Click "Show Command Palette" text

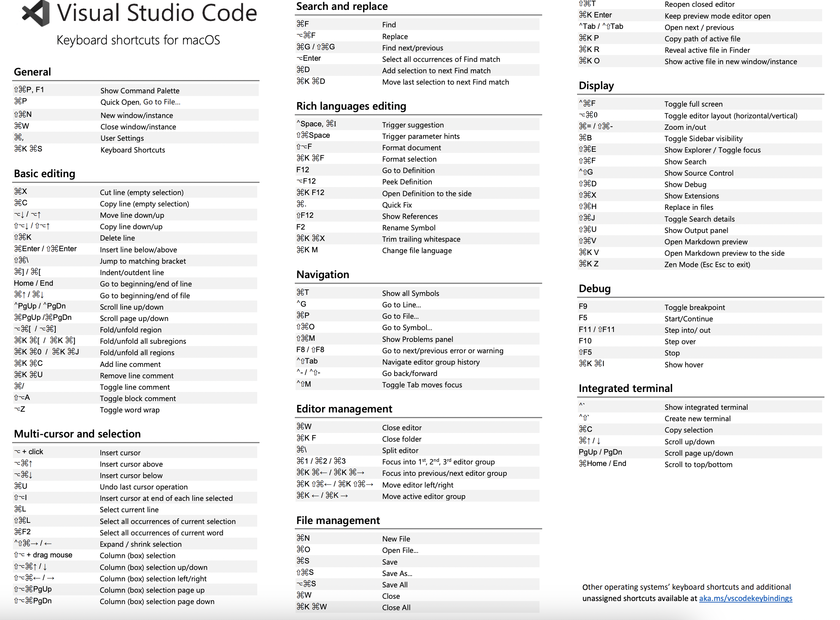coord(140,91)
